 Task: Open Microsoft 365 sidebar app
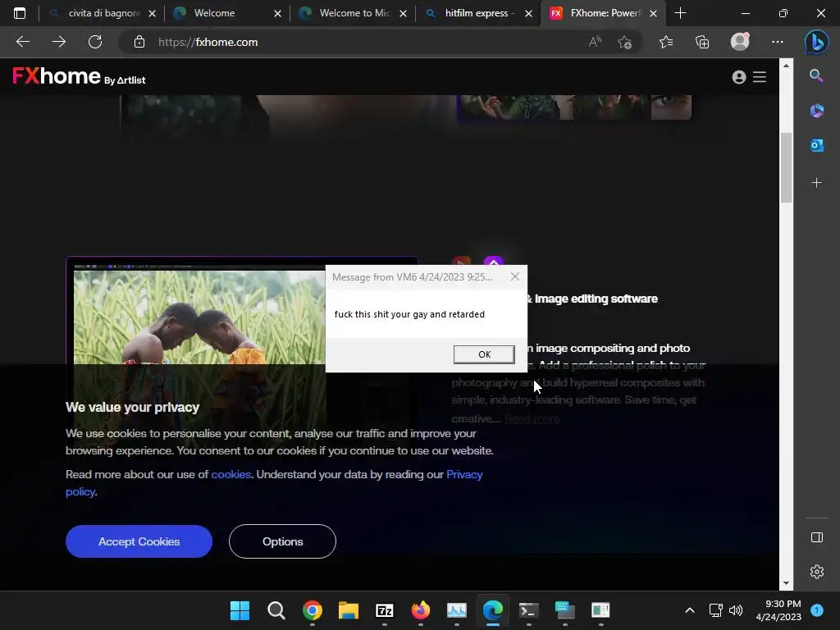pyautogui.click(x=816, y=111)
